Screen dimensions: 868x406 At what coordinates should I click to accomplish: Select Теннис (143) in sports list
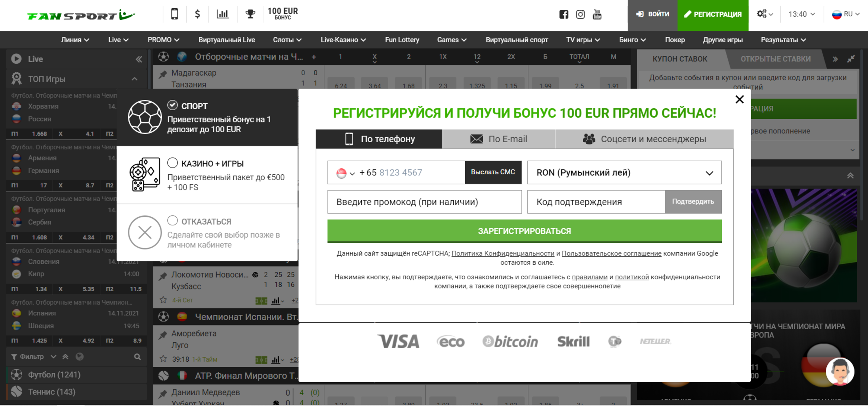[77, 392]
